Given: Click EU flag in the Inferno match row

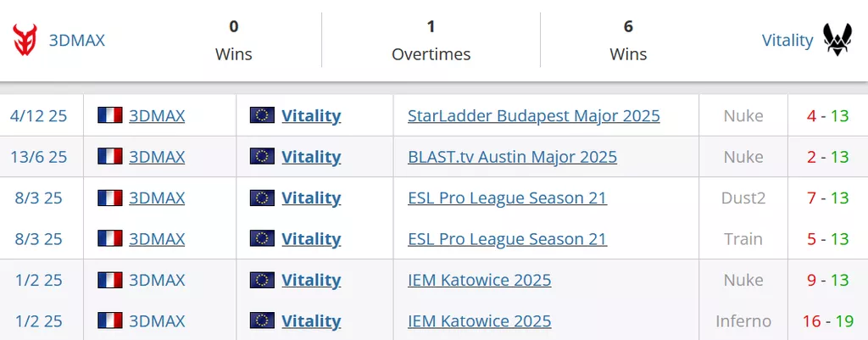Looking at the screenshot, I should (x=262, y=321).
